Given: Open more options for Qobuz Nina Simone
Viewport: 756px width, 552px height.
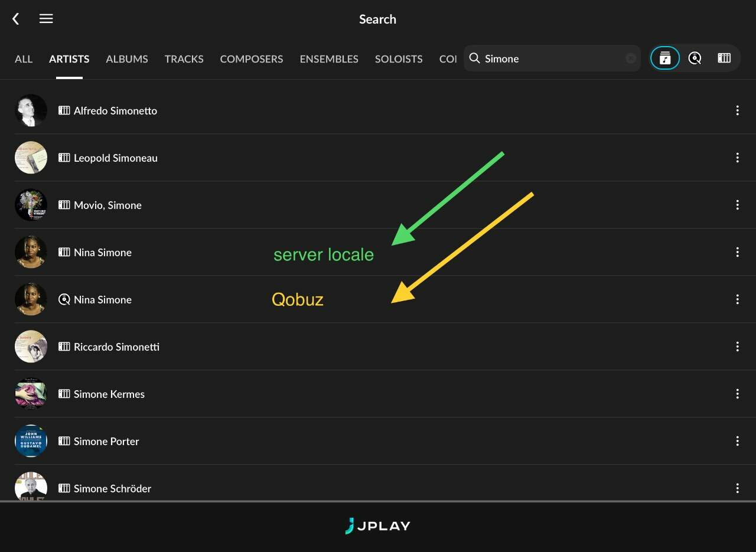Looking at the screenshot, I should tap(737, 299).
